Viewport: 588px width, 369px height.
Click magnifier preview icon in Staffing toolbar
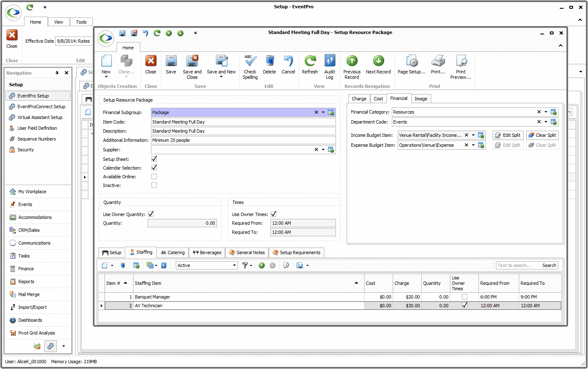(286, 265)
